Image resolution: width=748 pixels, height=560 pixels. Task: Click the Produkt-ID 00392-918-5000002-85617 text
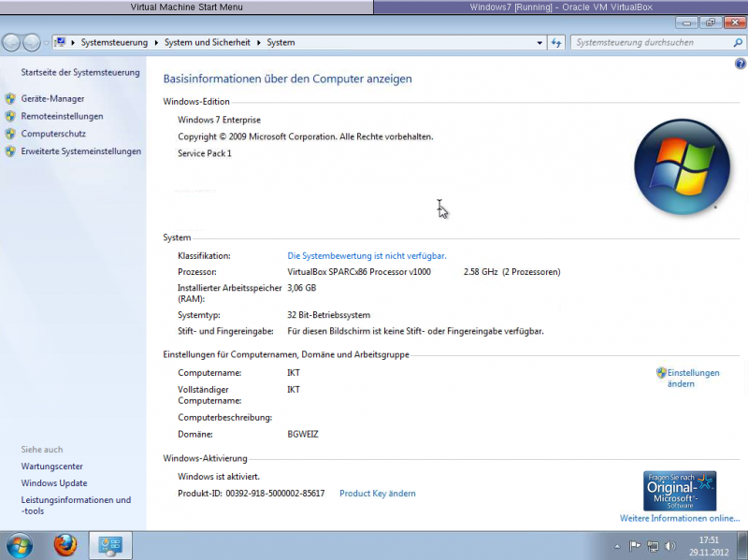(252, 494)
